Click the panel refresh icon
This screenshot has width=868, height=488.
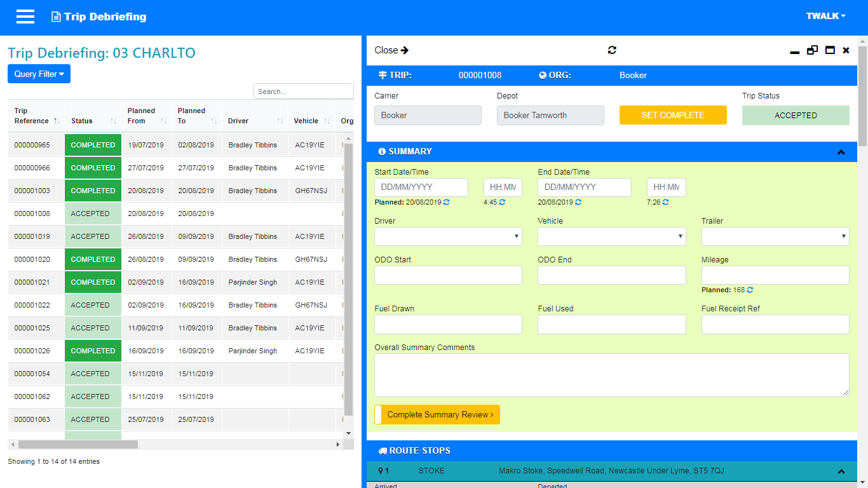612,50
